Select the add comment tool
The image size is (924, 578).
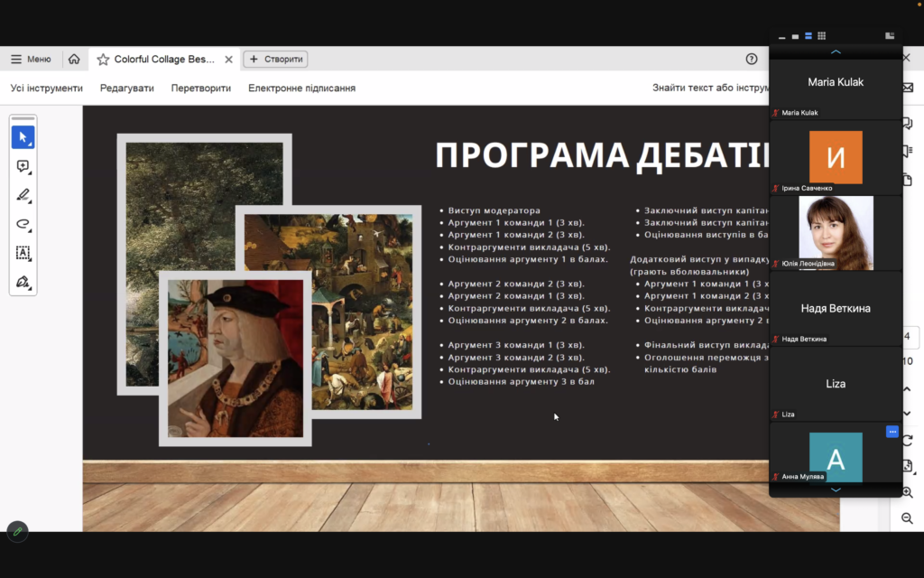[x=23, y=166]
